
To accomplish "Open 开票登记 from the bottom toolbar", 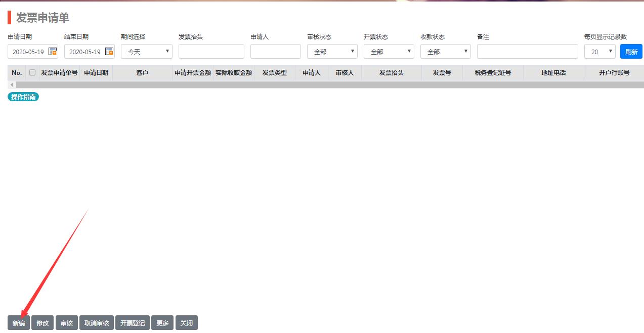I will [x=132, y=323].
